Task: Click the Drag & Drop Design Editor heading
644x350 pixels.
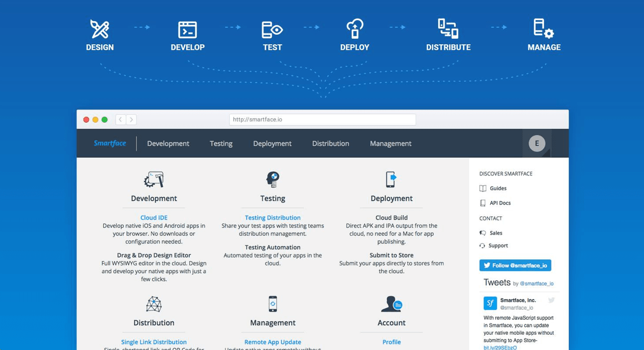Action: [154, 255]
